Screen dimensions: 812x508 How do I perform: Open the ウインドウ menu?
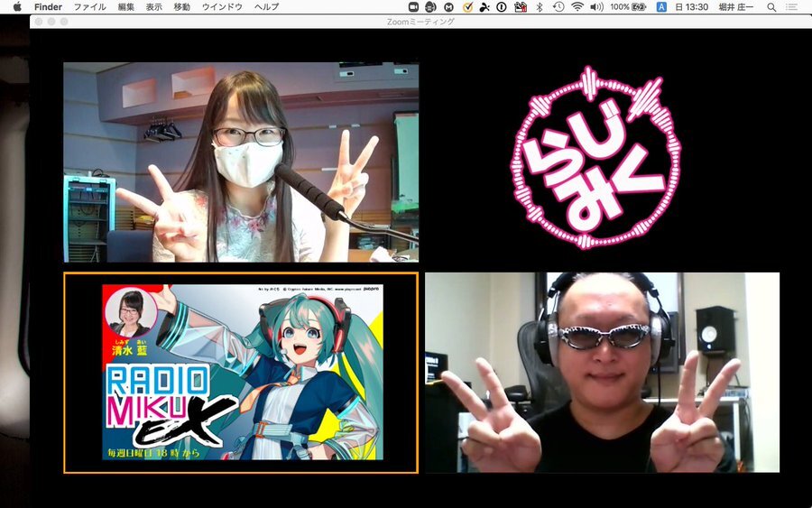221,6
